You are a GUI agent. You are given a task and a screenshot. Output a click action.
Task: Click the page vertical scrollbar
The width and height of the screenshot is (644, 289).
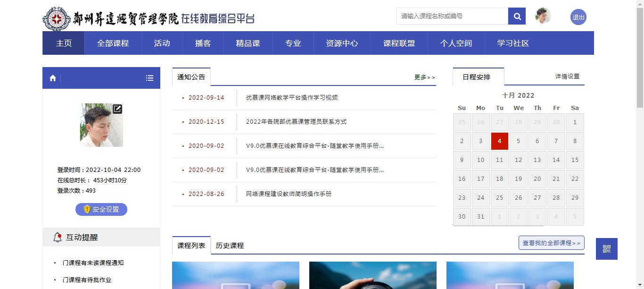[x=640, y=142]
